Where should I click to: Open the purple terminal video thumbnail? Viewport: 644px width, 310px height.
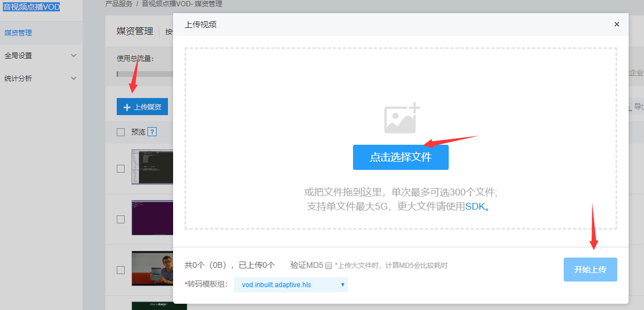coord(153,218)
